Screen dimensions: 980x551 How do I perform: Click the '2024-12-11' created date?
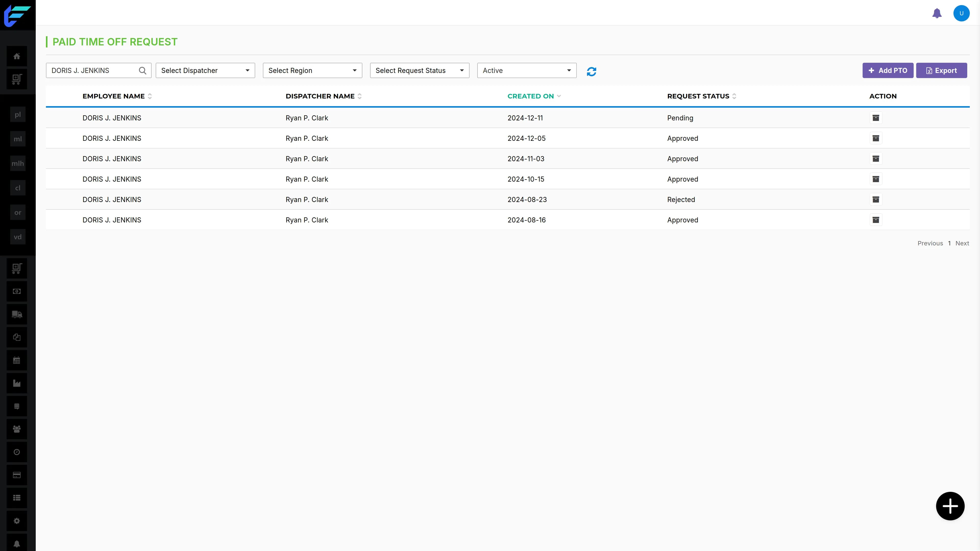525,118
